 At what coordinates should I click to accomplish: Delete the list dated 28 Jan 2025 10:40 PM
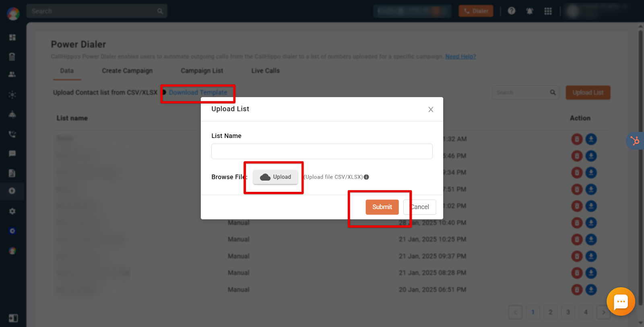pos(577,223)
